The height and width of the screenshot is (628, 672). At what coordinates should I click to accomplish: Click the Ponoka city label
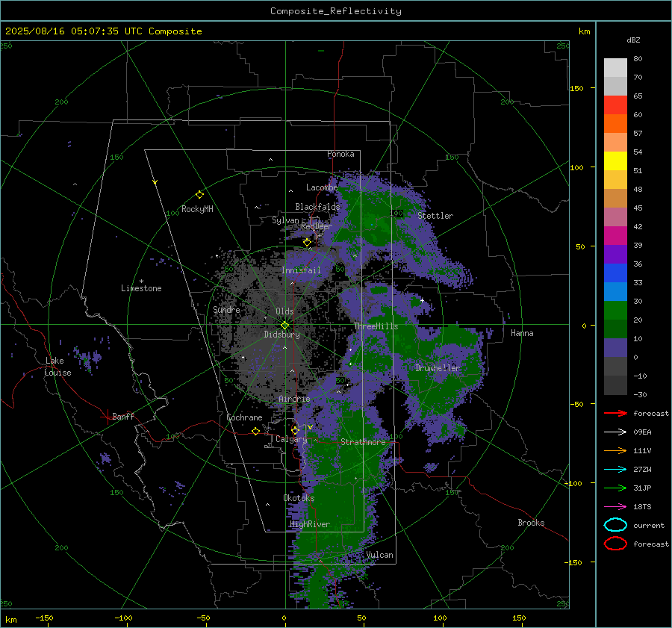(x=340, y=154)
